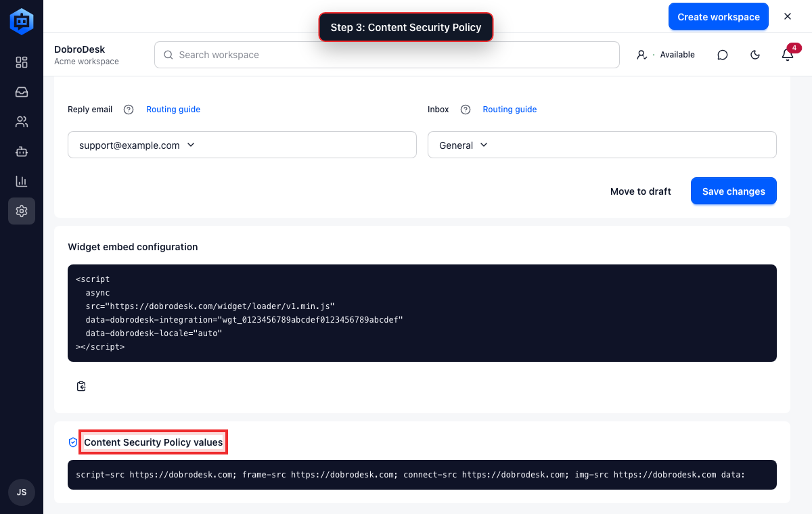This screenshot has width=812, height=514.
Task: Open the contacts people icon in sidebar
Action: (22, 122)
